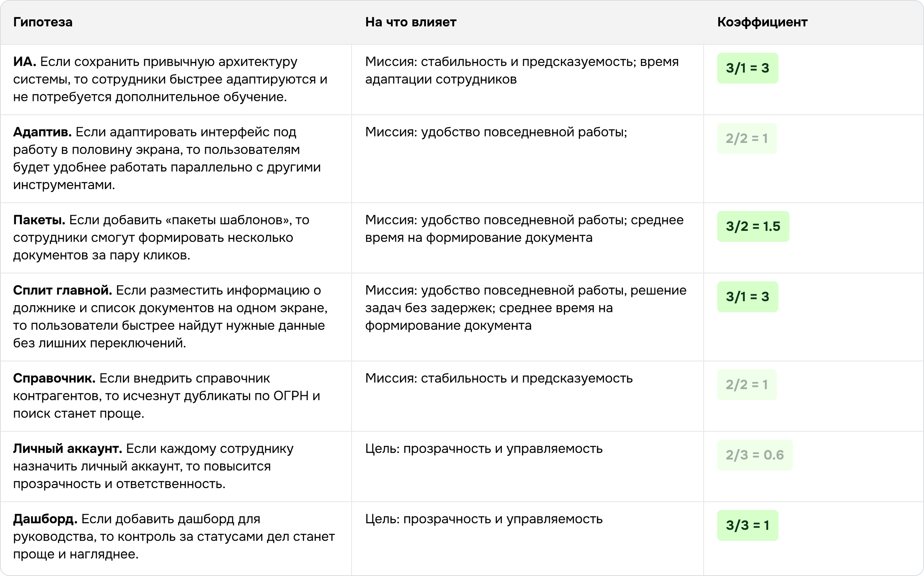
Task: Click the impact text in the Дашборд row
Action: pos(483,519)
